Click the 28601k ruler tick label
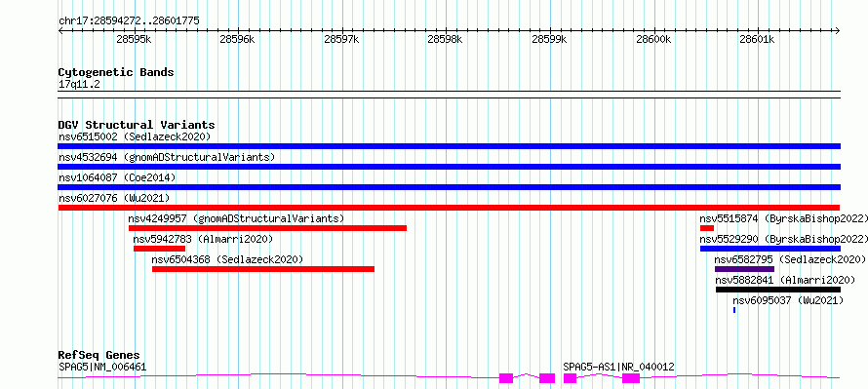868x389 pixels. (757, 39)
